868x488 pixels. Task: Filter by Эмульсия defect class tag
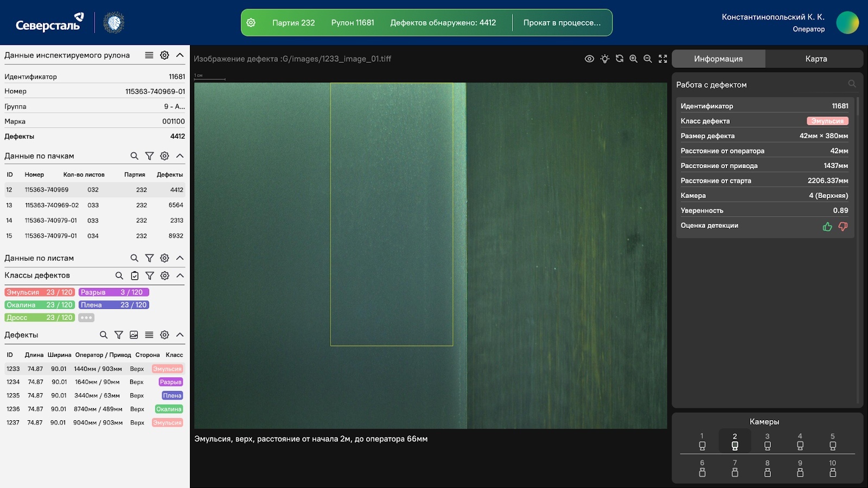pyautogui.click(x=40, y=292)
